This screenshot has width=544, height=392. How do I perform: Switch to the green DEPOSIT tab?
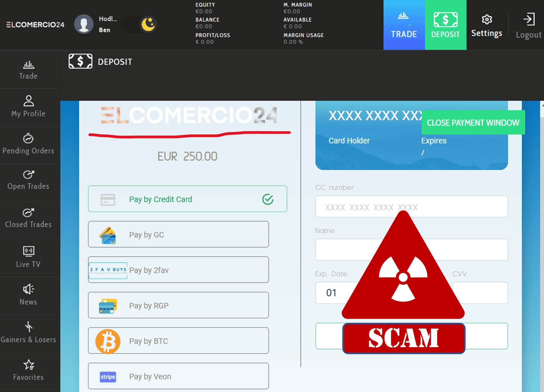tap(445, 25)
